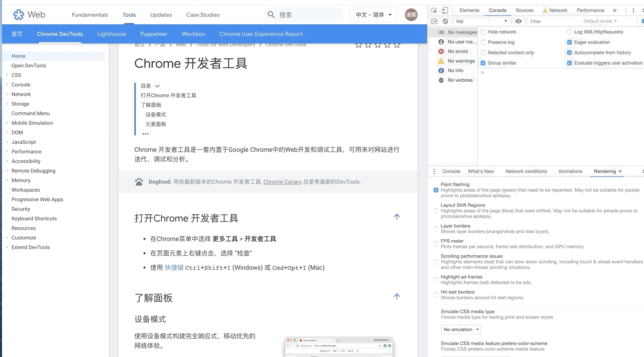Click the first rating star
The height and width of the screenshot is (357, 644).
coord(359,45)
